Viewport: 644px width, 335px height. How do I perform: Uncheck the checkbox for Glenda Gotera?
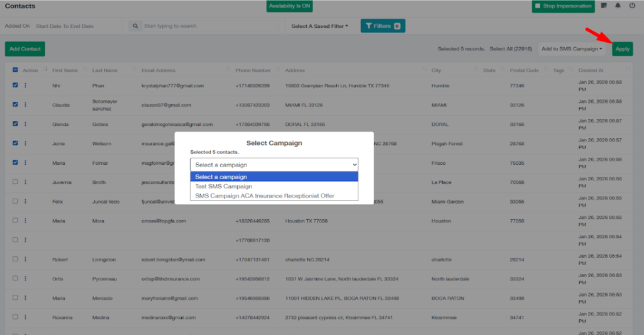coord(15,124)
